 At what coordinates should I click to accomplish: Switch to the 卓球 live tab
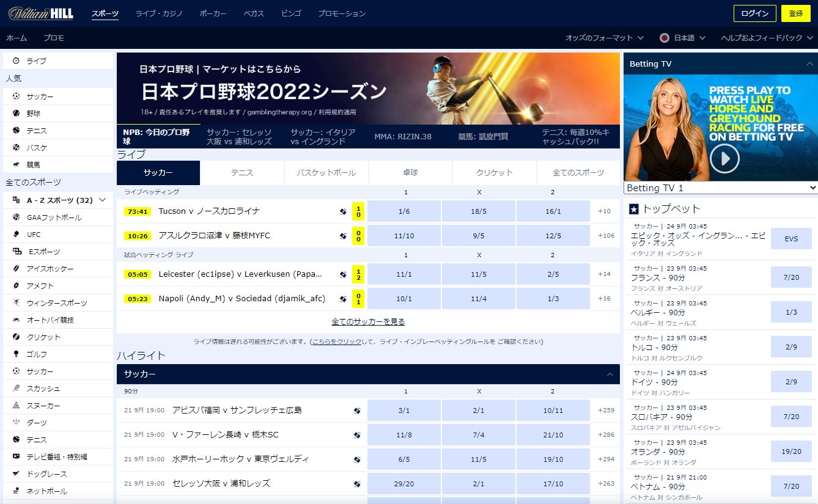click(x=410, y=173)
